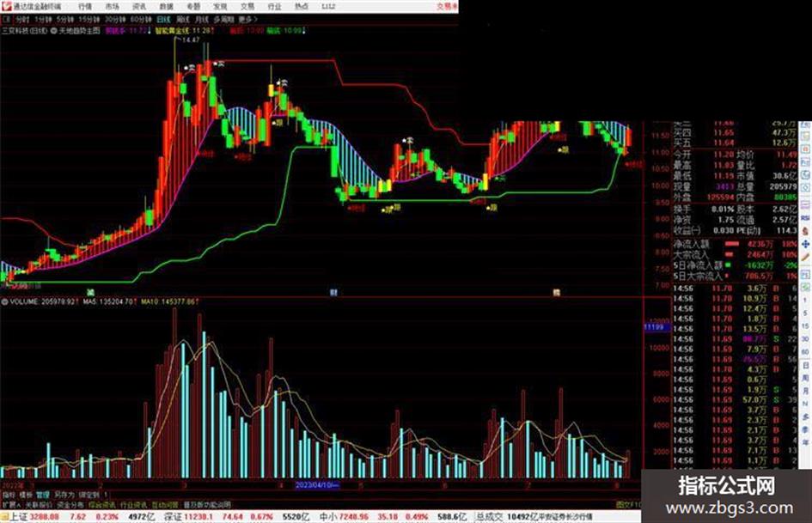Switch to the 15分钟 chart tab

click(89, 20)
